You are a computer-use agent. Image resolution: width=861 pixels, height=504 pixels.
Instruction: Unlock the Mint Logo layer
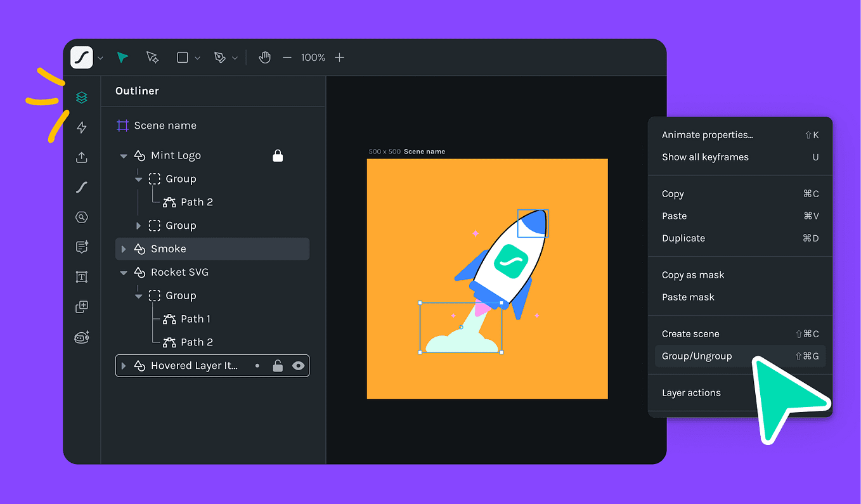[x=278, y=155]
